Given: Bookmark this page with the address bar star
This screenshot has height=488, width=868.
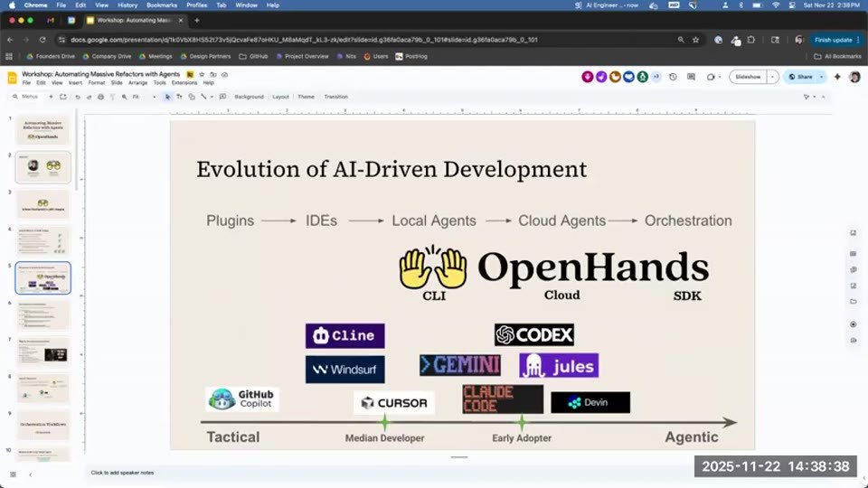Looking at the screenshot, I should point(696,40).
